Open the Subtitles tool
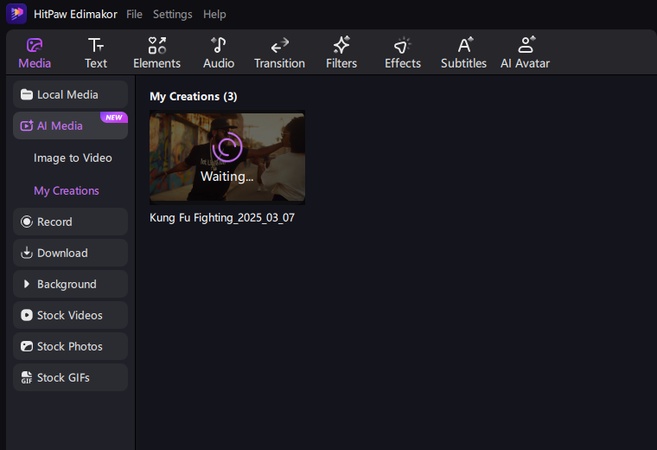The height and width of the screenshot is (450, 657). (463, 53)
